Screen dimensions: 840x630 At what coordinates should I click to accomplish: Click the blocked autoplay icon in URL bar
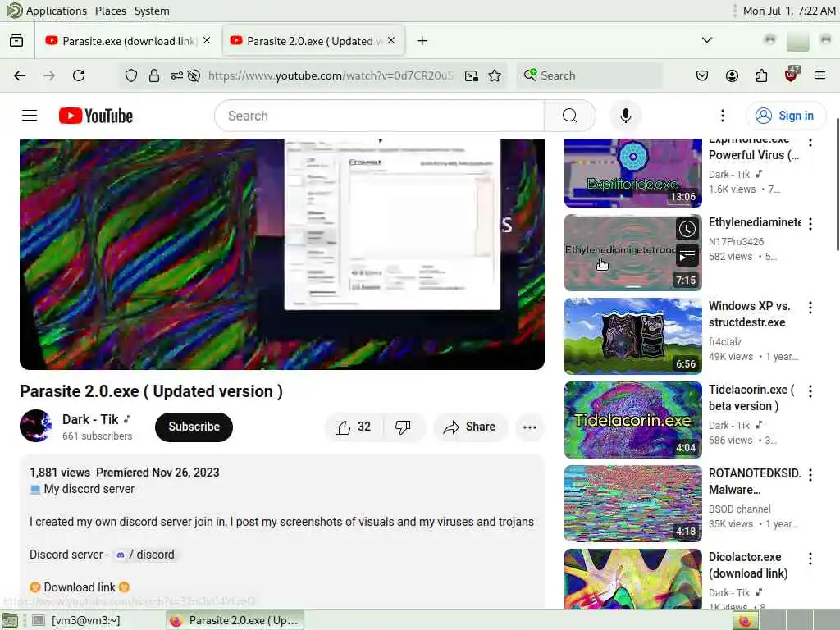pyautogui.click(x=194, y=75)
